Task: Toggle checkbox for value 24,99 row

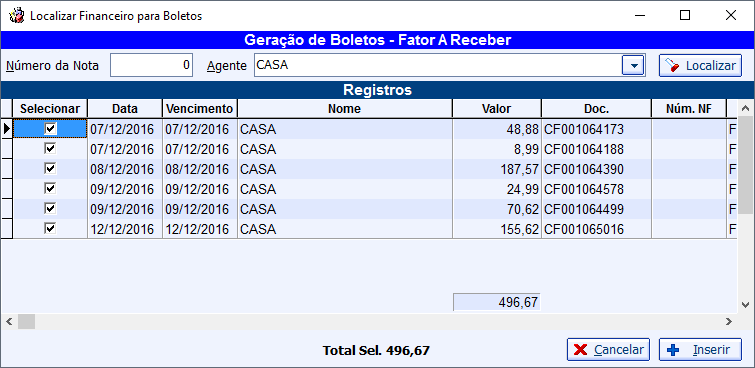Action: (50, 188)
